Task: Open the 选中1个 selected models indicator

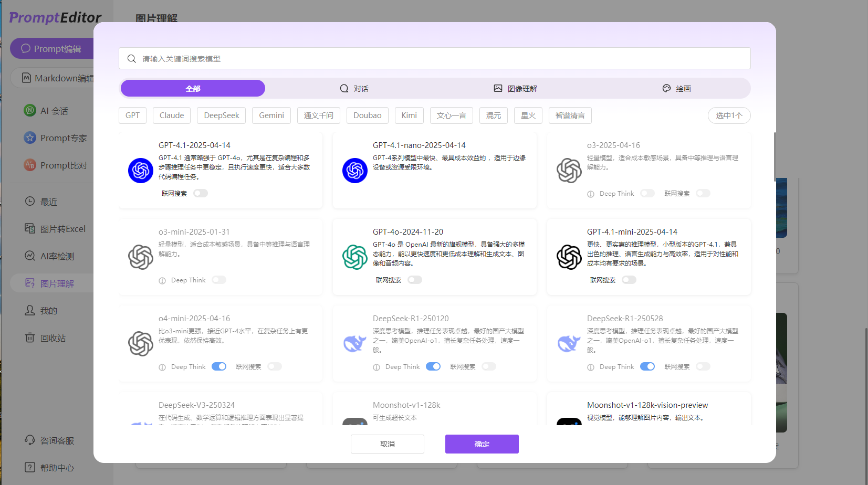Action: tap(729, 115)
